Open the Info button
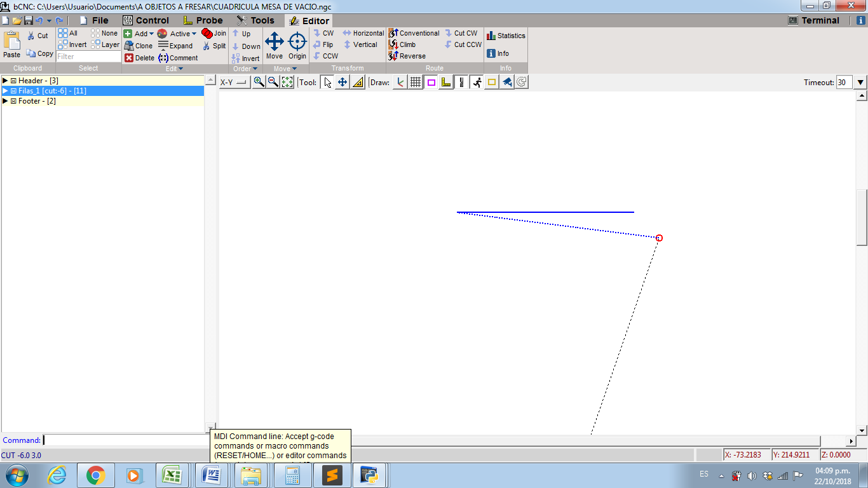 point(498,53)
